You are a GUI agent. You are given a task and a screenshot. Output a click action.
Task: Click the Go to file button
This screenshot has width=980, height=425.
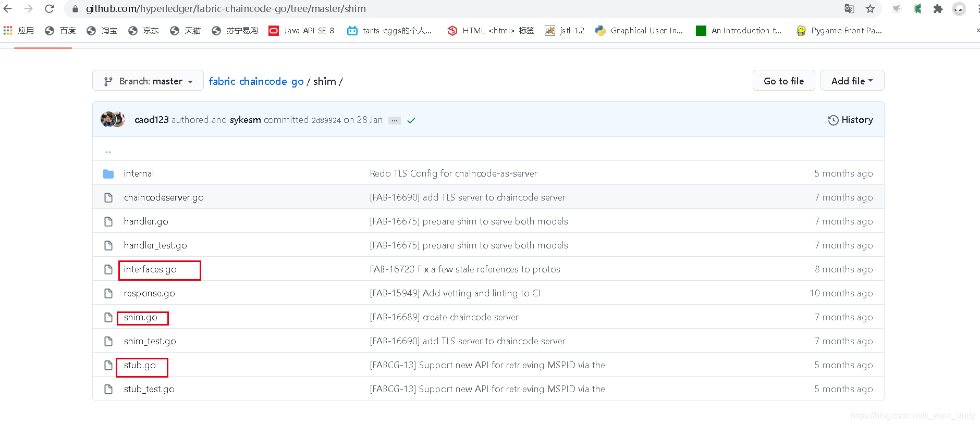[783, 81]
